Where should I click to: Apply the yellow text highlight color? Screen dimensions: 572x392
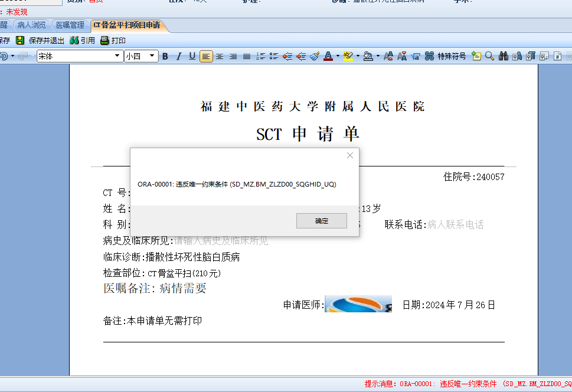click(x=348, y=56)
